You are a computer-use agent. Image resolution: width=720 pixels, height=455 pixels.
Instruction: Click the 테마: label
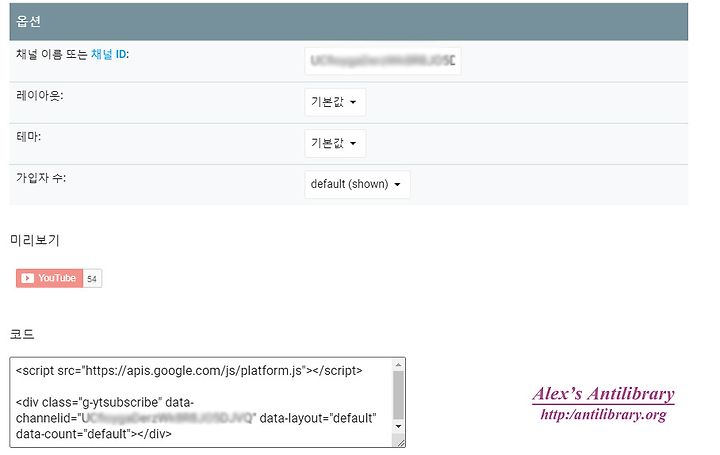click(28, 136)
